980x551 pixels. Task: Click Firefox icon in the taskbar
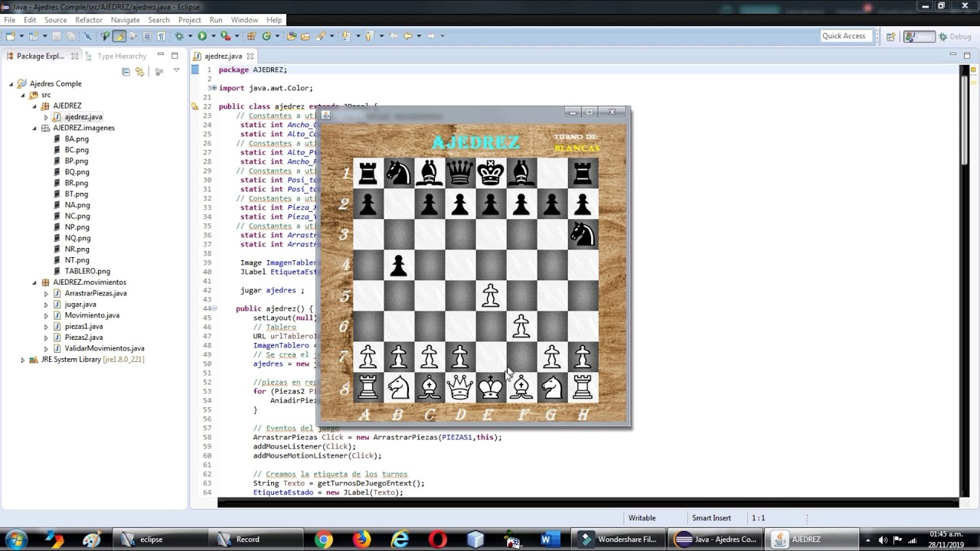[x=361, y=540]
